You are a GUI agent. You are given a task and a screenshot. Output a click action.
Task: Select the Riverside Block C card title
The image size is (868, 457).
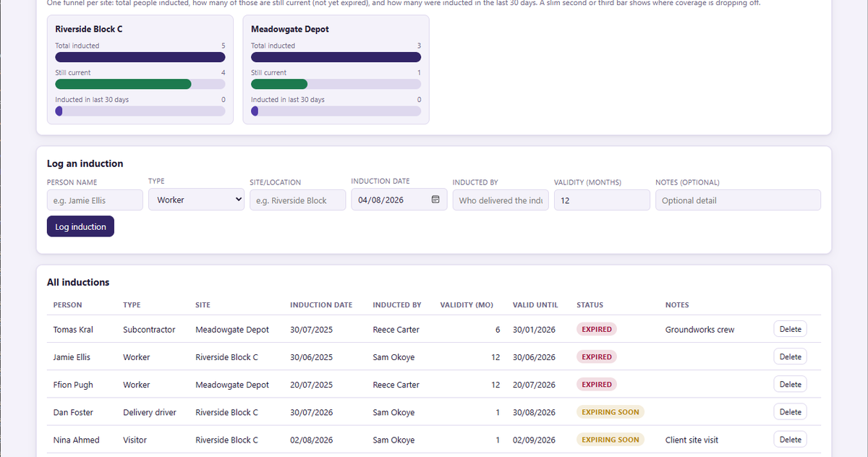[x=88, y=30]
